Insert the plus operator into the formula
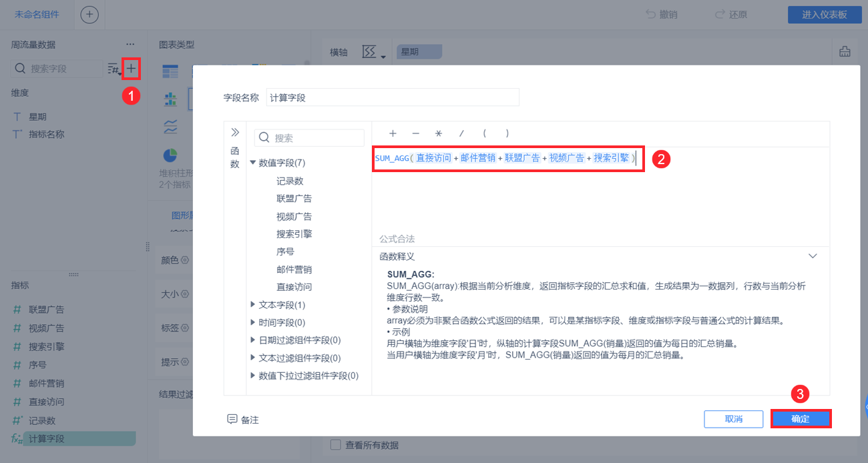Screen dimensions: 868x463 pos(393,133)
